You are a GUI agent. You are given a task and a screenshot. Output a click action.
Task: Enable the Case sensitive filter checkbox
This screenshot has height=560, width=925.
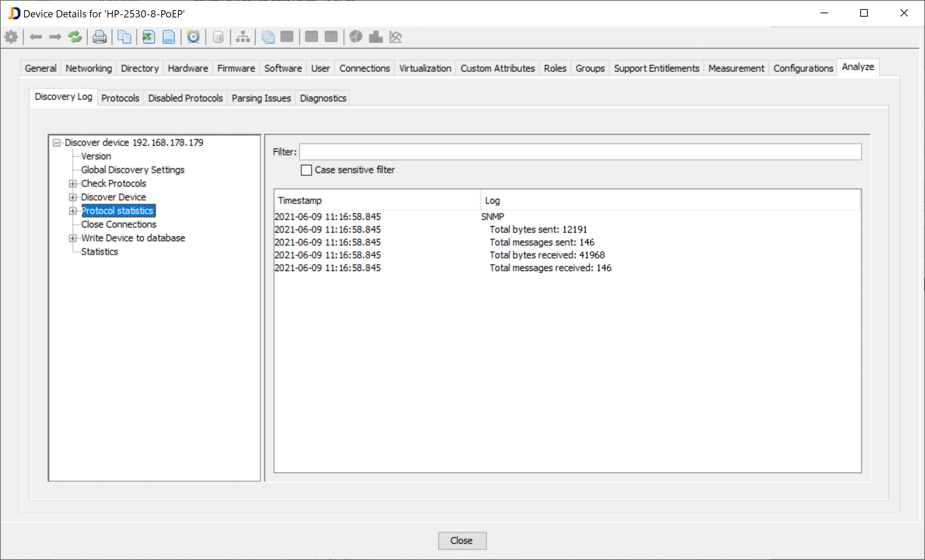306,170
